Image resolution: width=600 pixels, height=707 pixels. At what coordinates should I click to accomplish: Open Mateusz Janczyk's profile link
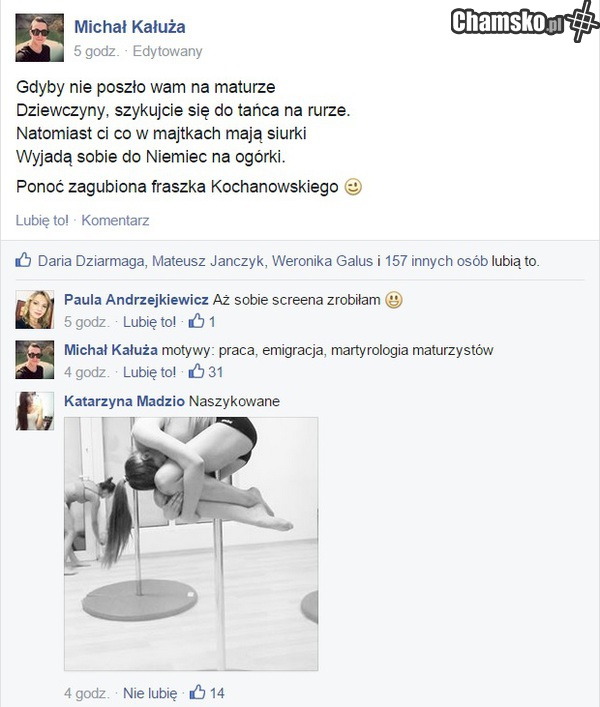pos(208,261)
